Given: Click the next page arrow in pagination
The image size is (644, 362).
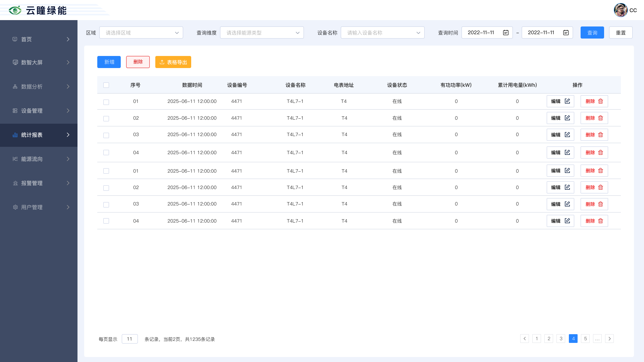Looking at the screenshot, I should tap(609, 339).
